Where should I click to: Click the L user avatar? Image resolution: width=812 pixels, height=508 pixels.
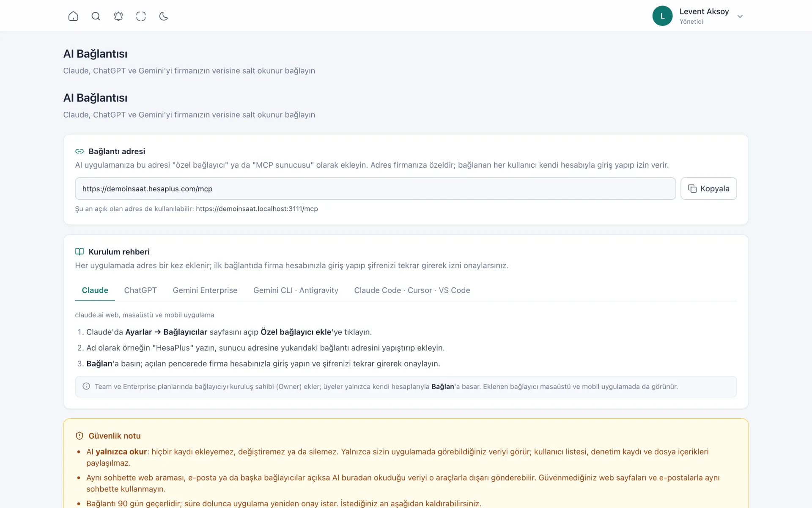tap(662, 16)
